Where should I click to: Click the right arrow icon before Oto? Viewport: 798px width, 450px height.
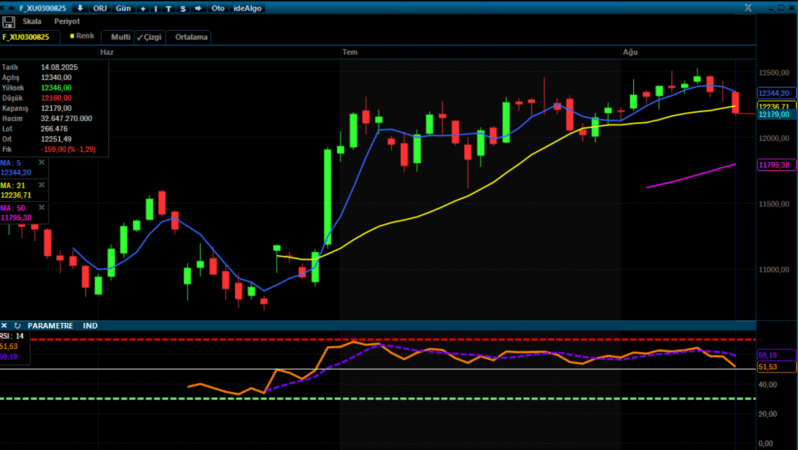pyautogui.click(x=196, y=7)
